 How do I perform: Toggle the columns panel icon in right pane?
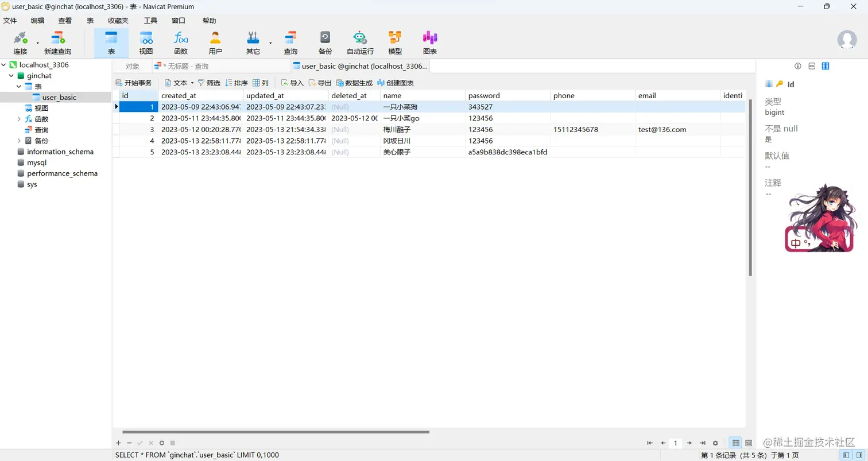tap(826, 66)
